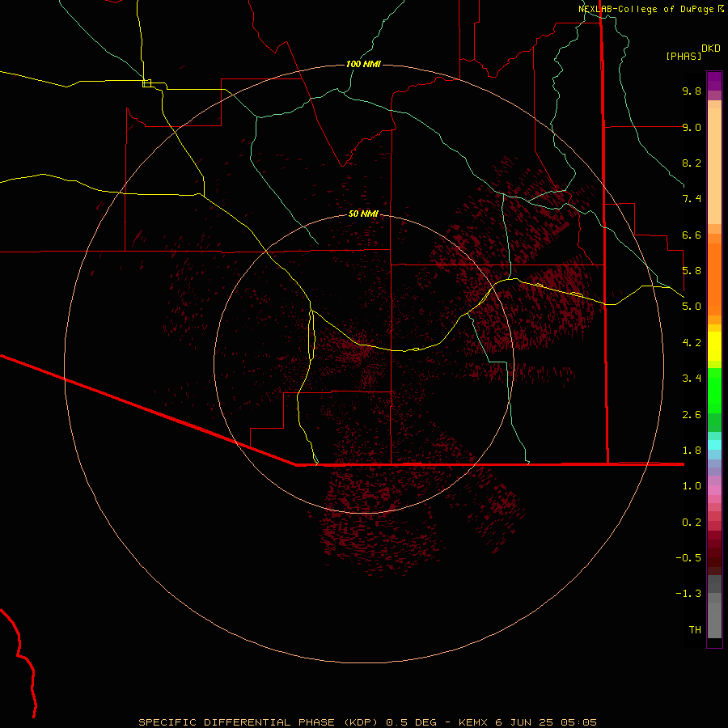Viewport: 728px width, 728px height.
Task: Click the 6.6 scale value
Action: point(692,235)
